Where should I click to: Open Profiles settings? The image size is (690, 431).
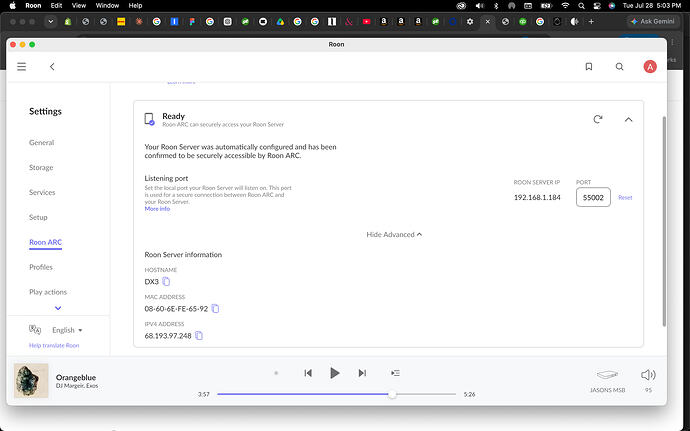pos(40,267)
